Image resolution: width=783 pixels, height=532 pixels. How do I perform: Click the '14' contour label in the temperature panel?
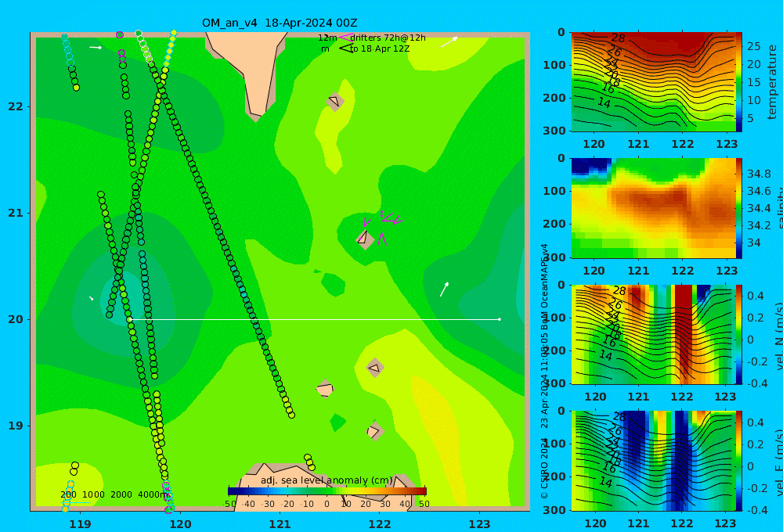604,103
